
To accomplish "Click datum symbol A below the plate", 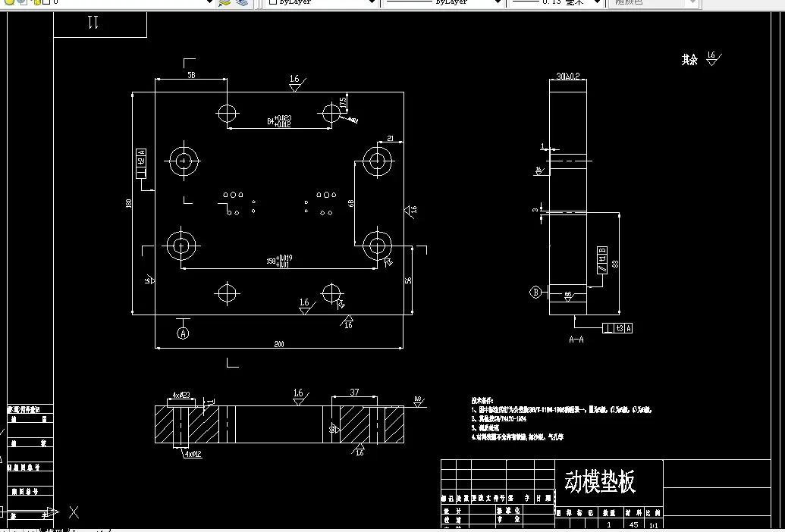I will (184, 333).
